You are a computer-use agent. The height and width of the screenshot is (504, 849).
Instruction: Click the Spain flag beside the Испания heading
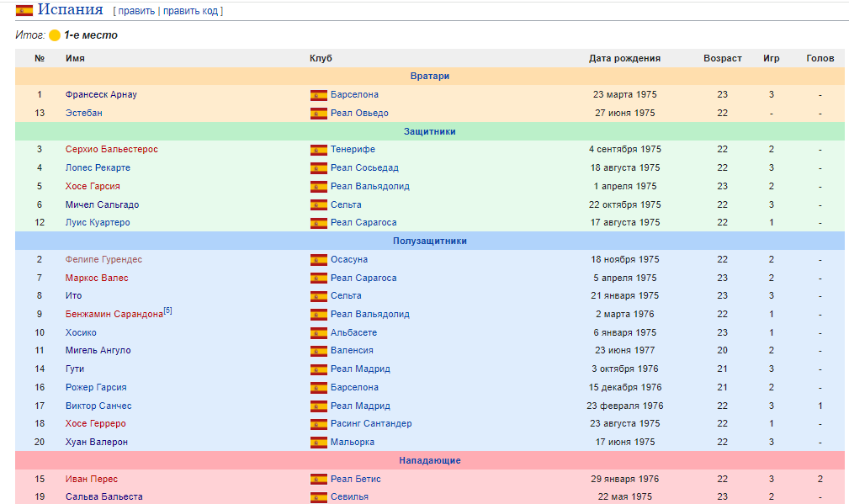point(24,10)
